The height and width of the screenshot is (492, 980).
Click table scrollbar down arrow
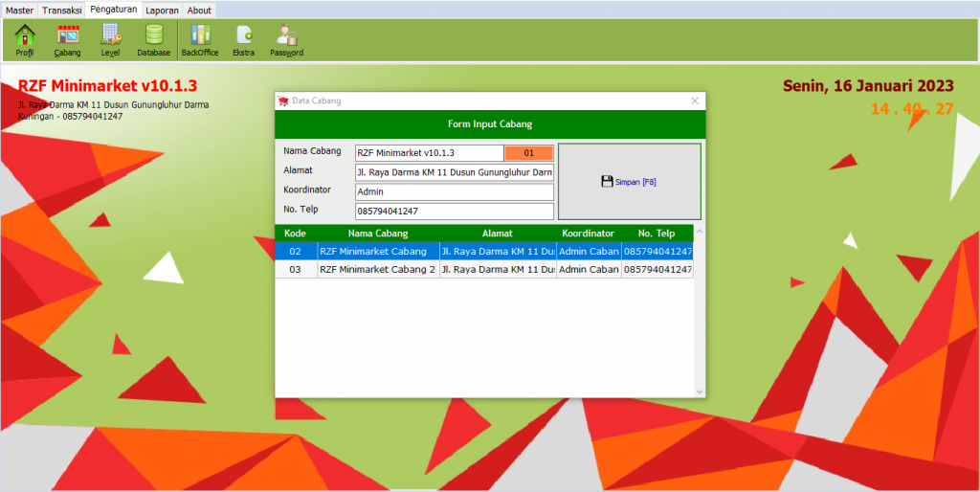coord(700,391)
